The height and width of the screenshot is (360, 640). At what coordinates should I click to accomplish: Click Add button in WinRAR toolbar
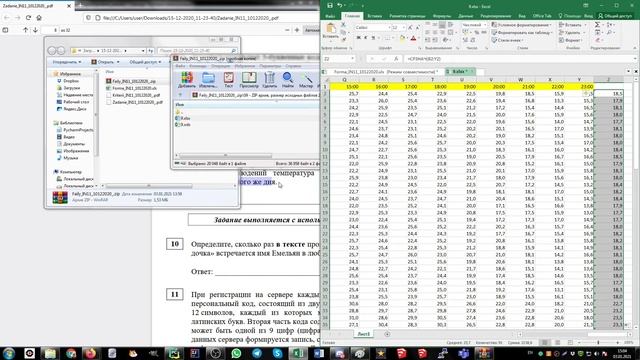pyautogui.click(x=187, y=79)
